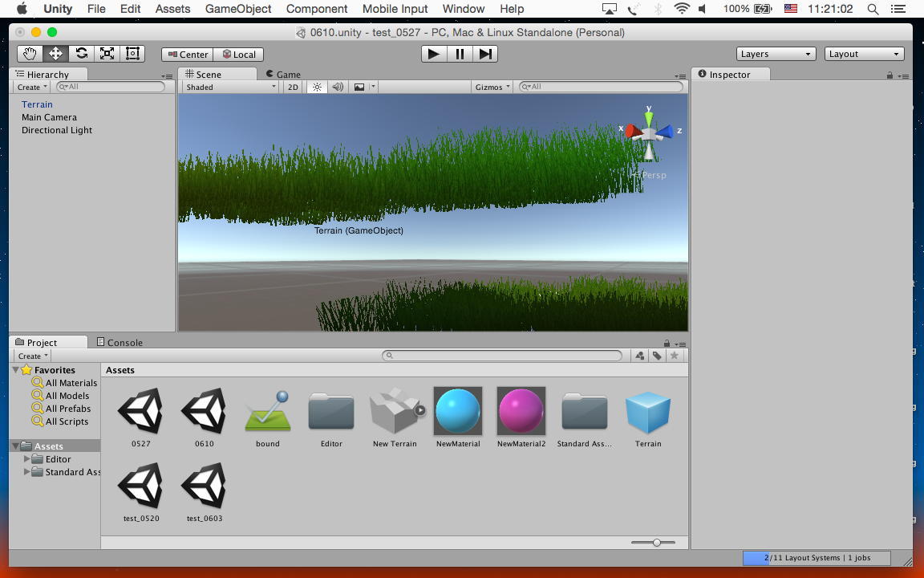The image size is (924, 578).
Task: Click the Create button in Hierarchy
Action: [x=32, y=87]
